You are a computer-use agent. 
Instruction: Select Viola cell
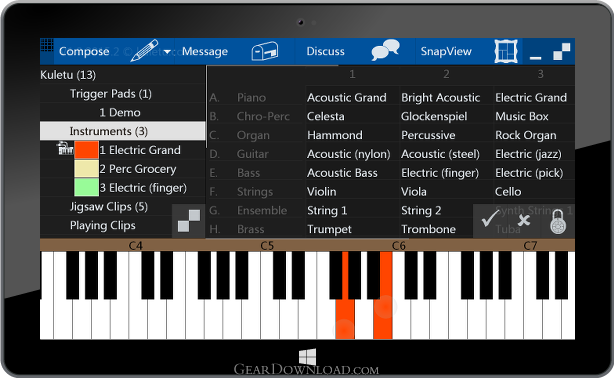tap(414, 192)
